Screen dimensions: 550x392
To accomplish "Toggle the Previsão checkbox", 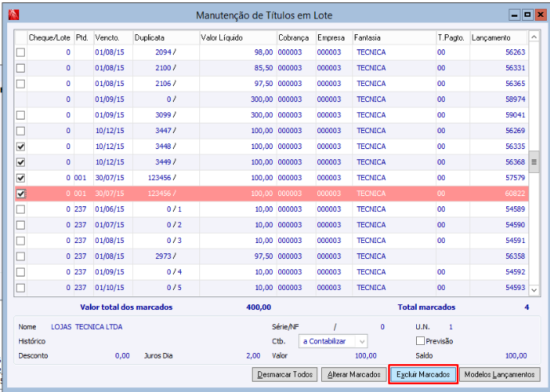I will [x=420, y=341].
